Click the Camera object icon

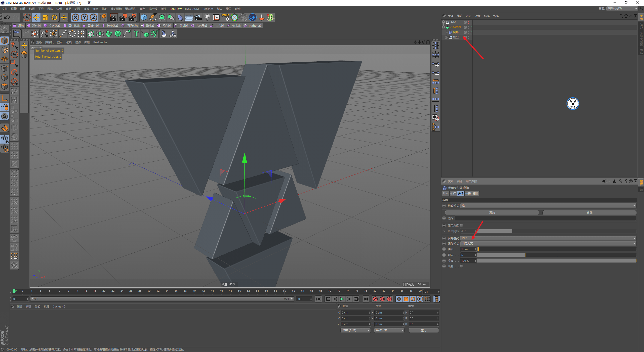pos(198,17)
